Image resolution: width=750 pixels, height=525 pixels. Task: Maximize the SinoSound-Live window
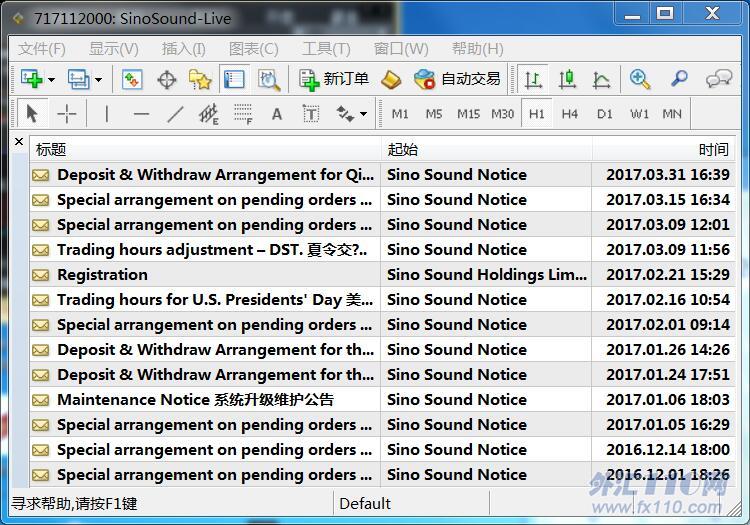click(x=665, y=13)
